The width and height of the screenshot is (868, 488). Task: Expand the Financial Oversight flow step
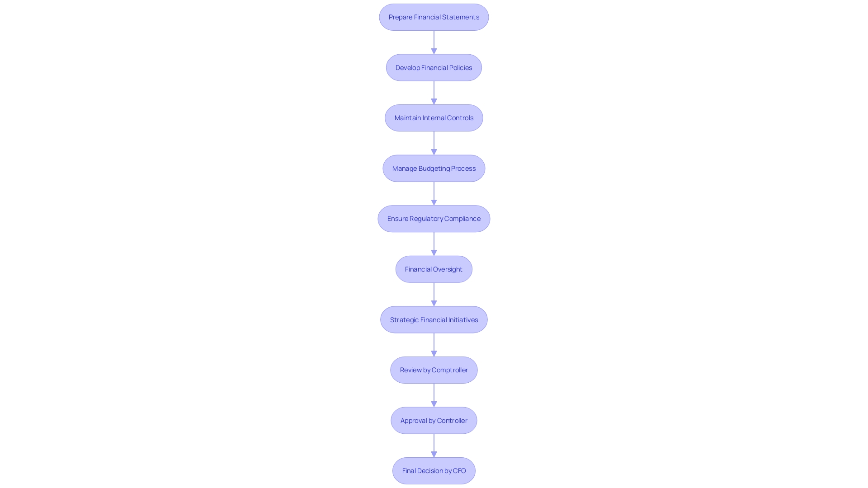pyautogui.click(x=434, y=269)
